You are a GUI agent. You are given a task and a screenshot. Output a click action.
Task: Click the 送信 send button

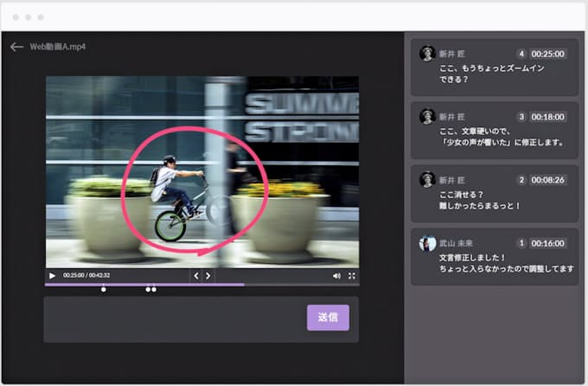pos(328,318)
